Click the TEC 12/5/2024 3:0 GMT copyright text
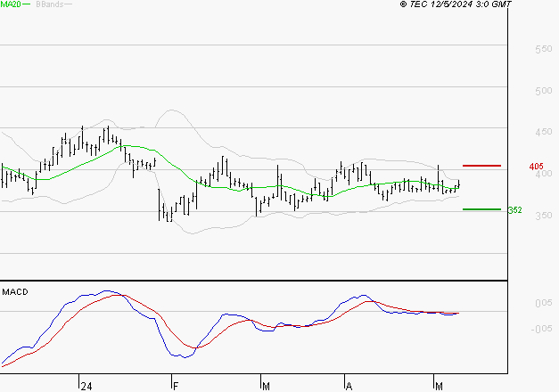Image resolution: width=559 pixels, height=392 pixels. click(x=456, y=4)
